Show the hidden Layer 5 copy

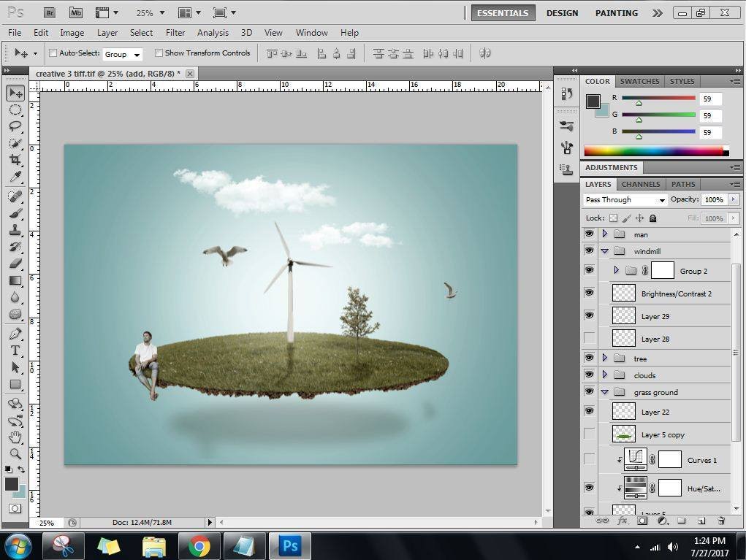pos(589,434)
